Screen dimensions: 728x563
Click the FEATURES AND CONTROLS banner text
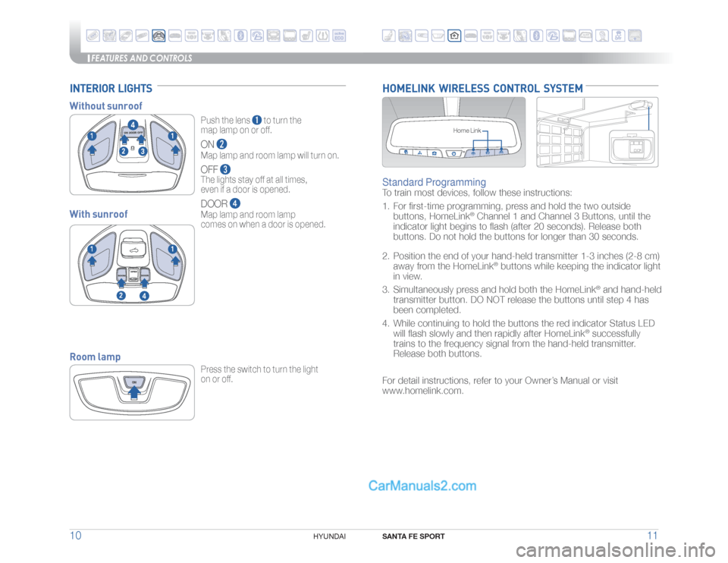(x=141, y=58)
